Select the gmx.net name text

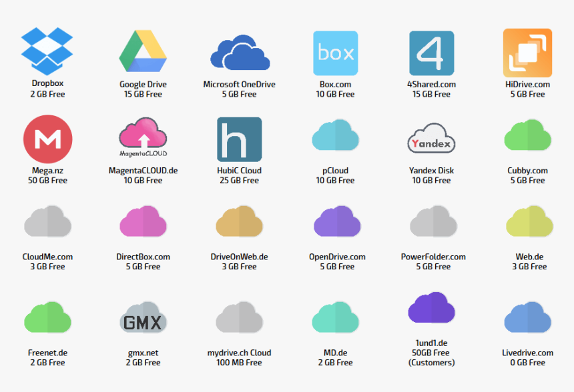[143, 353]
